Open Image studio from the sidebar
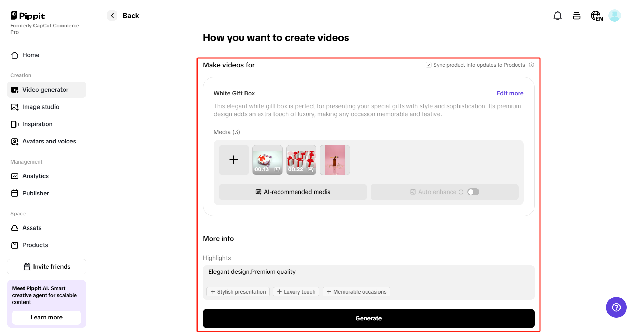Viewport: 644px width, 335px height. [x=40, y=107]
